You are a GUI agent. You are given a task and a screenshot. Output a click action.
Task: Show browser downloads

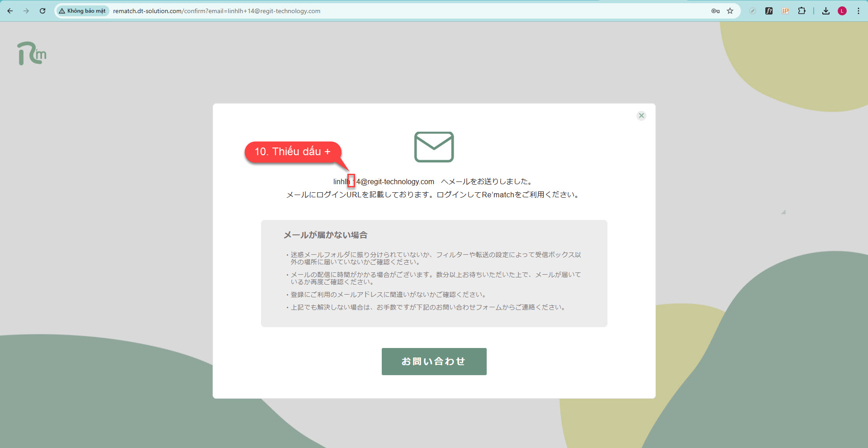(826, 11)
